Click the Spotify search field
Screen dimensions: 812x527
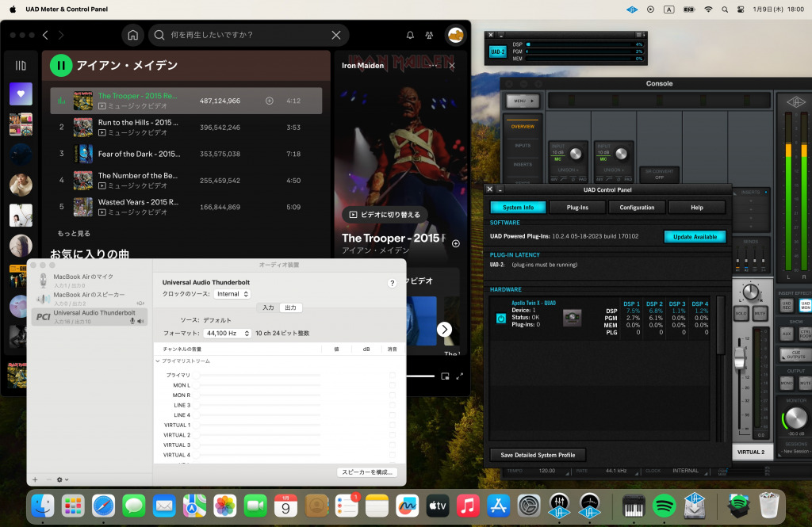(x=246, y=35)
